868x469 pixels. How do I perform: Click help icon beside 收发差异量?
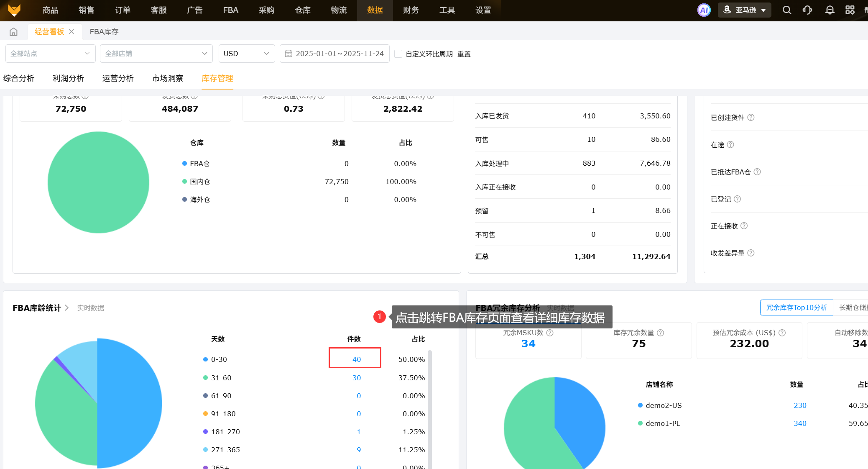[x=751, y=253]
